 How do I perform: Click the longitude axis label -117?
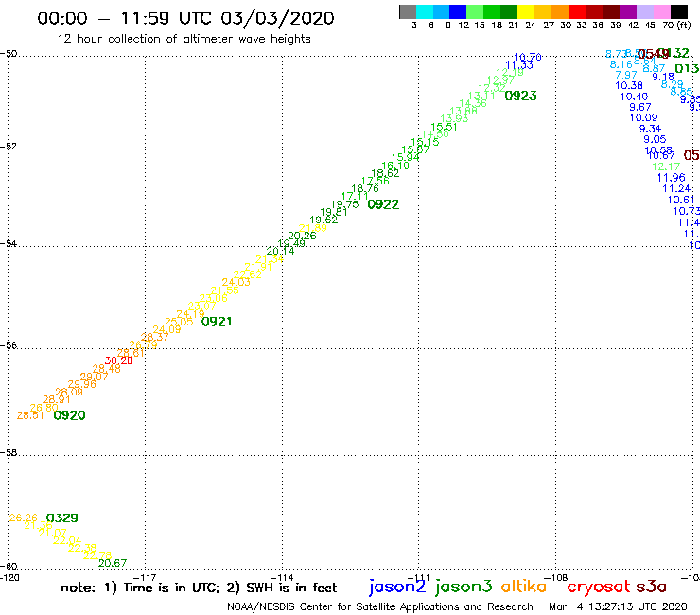(x=146, y=577)
